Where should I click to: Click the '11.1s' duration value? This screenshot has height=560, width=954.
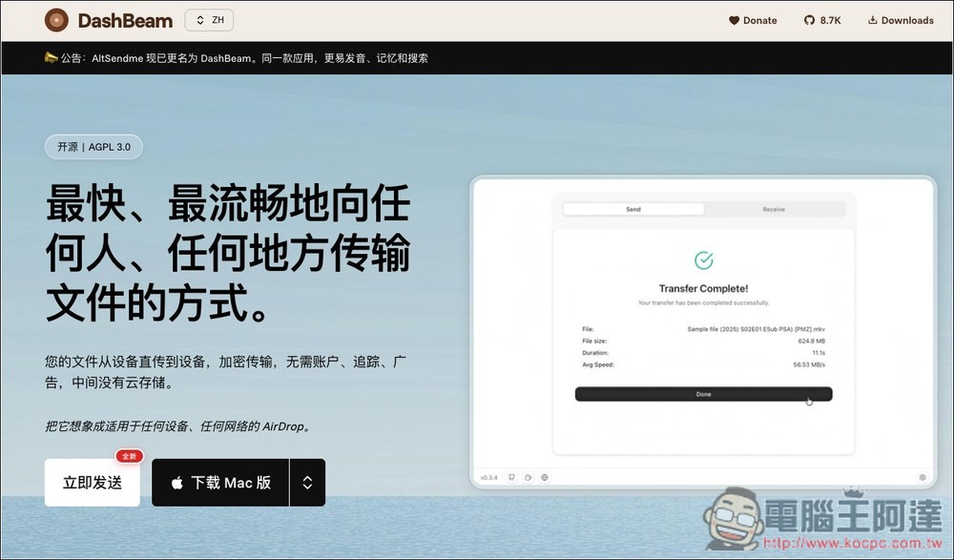coord(819,352)
